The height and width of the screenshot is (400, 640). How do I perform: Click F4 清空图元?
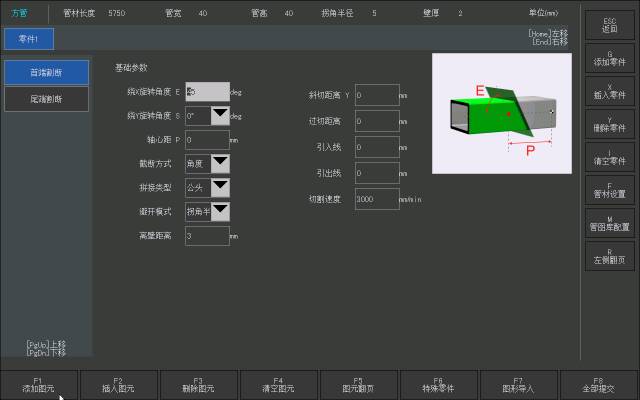278,385
